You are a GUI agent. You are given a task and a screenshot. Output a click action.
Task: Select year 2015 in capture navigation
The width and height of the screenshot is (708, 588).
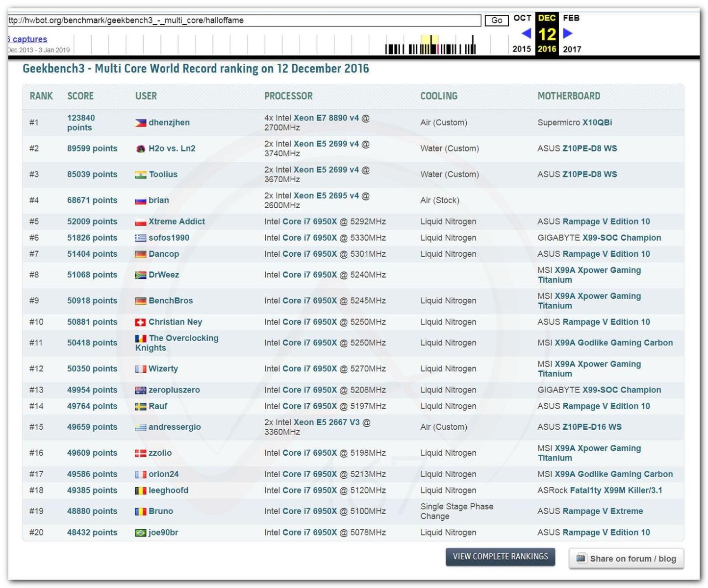click(522, 49)
